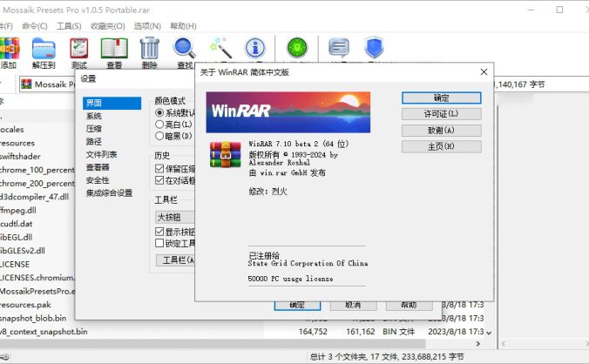589x364 pixels.
Task: Select 路径 in the settings category list
Action: click(94, 141)
